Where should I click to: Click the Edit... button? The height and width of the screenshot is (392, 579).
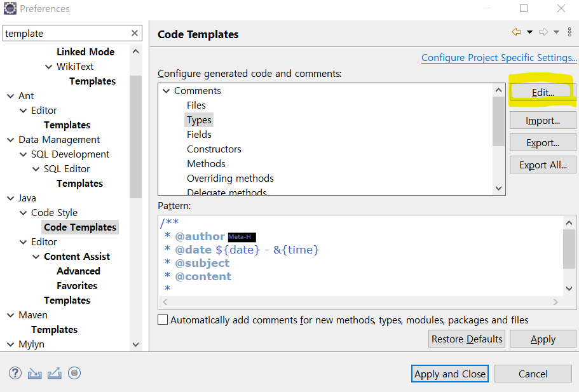coord(542,92)
